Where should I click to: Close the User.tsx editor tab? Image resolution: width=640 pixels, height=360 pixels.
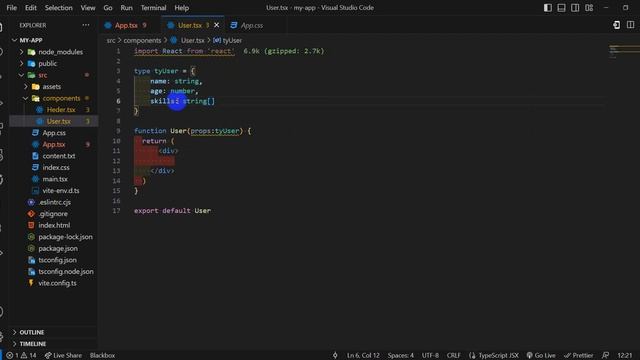216,25
